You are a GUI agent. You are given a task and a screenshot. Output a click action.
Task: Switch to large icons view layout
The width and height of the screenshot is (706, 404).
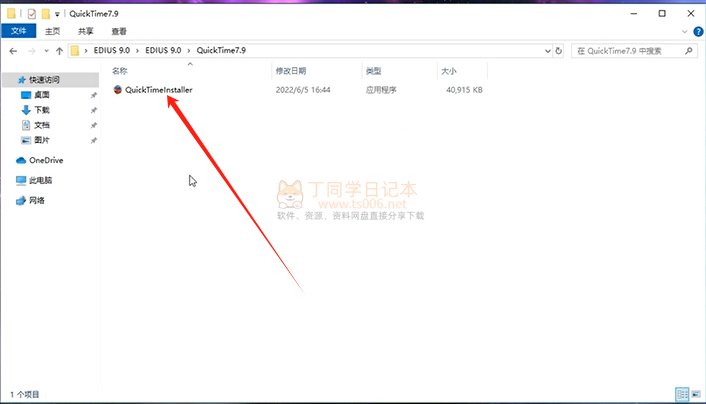coord(696,394)
